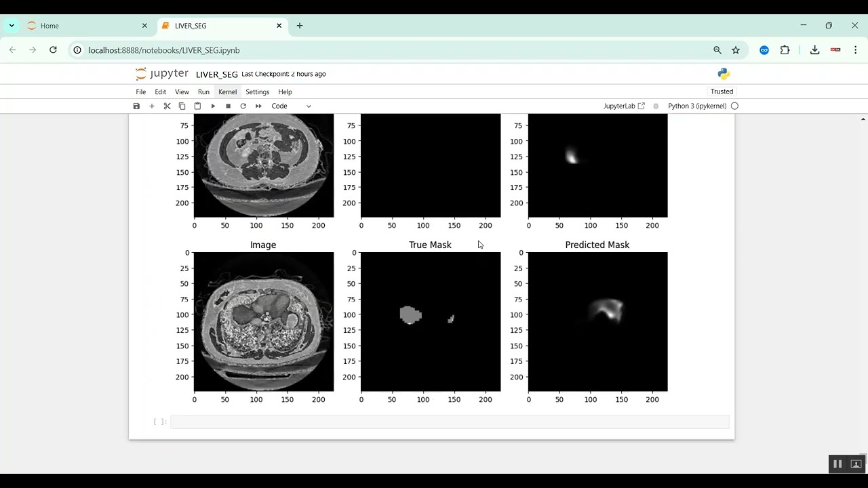
Task: Open the Chrome three-dot menu
Action: pyautogui.click(x=856, y=50)
